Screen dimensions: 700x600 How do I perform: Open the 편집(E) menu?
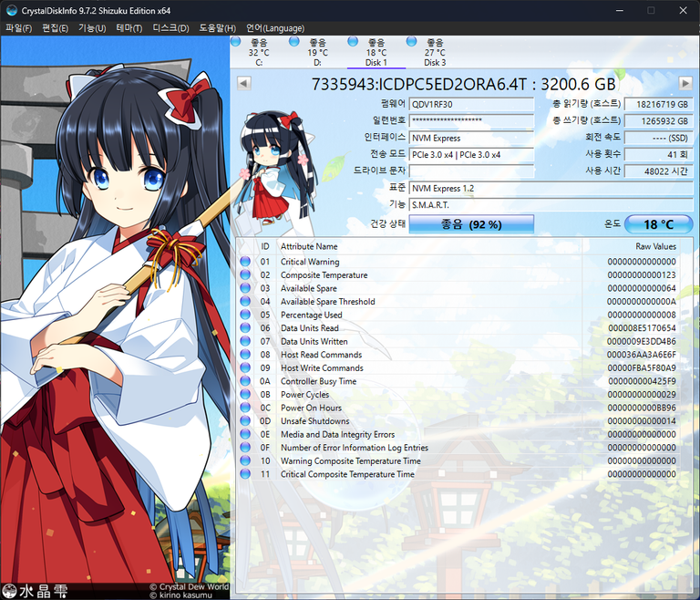[x=56, y=28]
